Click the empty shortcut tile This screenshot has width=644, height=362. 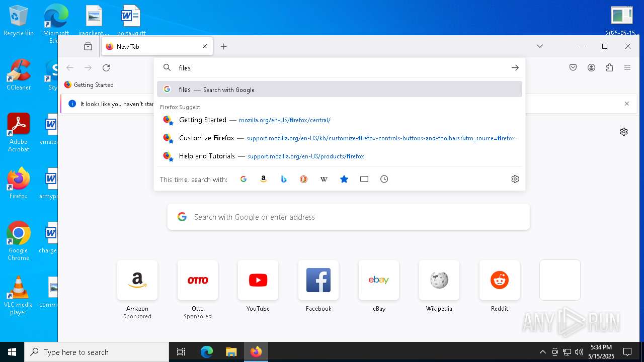click(x=560, y=280)
